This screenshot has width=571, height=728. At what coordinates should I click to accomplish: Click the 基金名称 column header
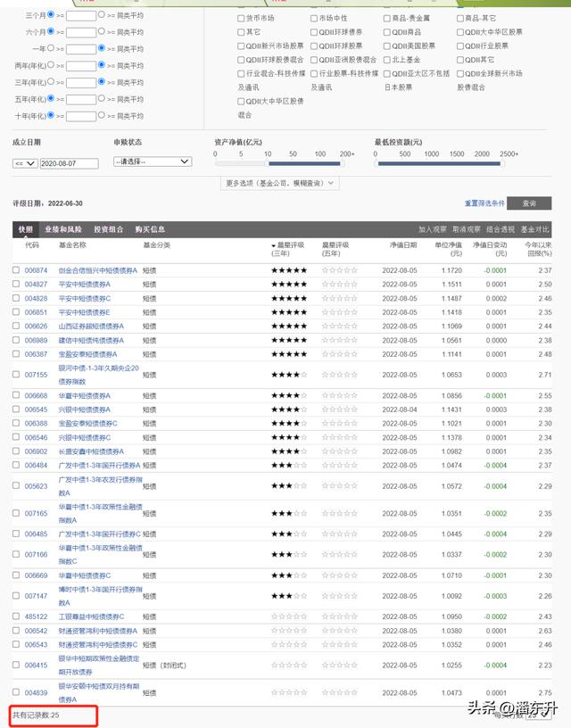coord(72,245)
